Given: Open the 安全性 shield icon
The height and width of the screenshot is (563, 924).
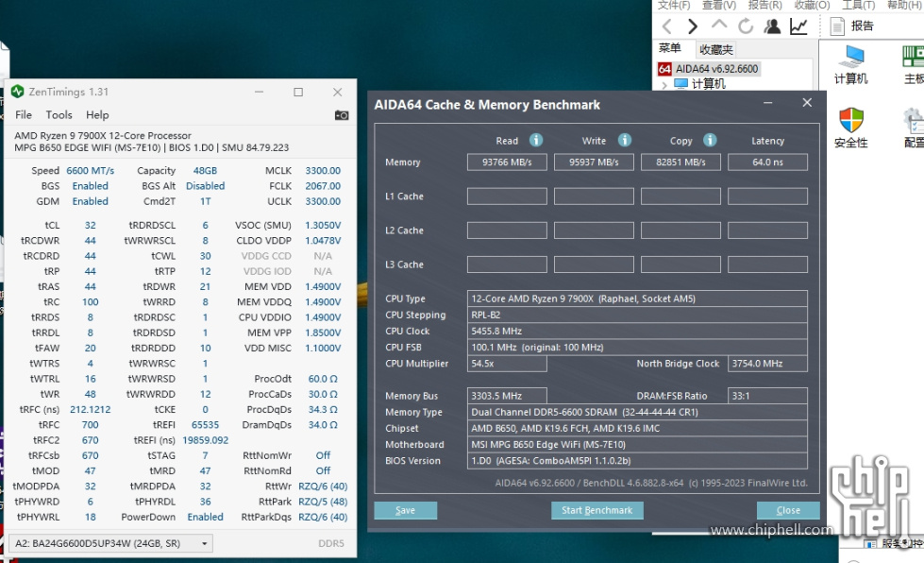Looking at the screenshot, I should (x=851, y=120).
